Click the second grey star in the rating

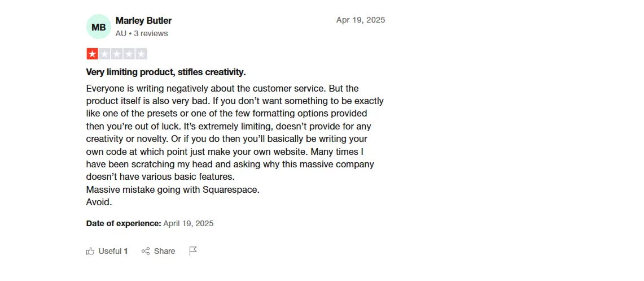click(104, 54)
